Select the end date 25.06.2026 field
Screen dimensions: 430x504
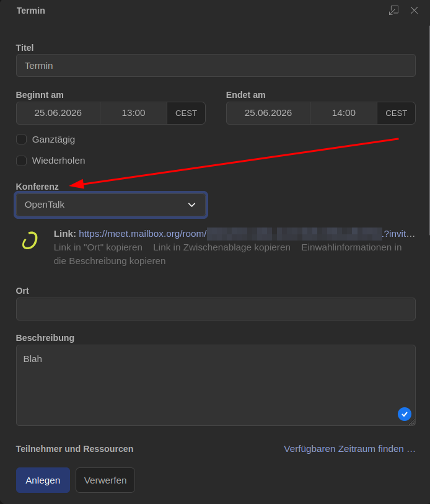[268, 113]
